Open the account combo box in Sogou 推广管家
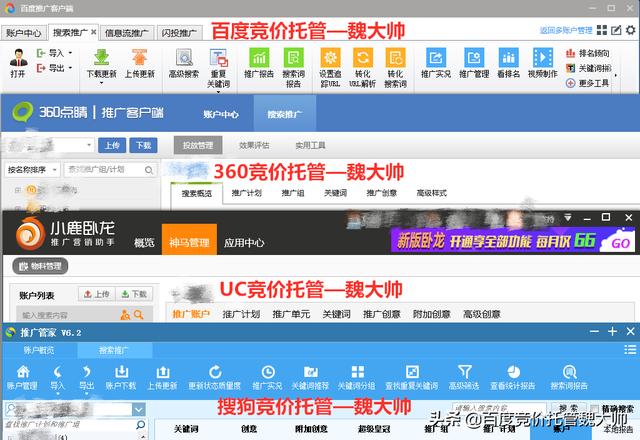The width and height of the screenshot is (640, 440). [x=139, y=409]
